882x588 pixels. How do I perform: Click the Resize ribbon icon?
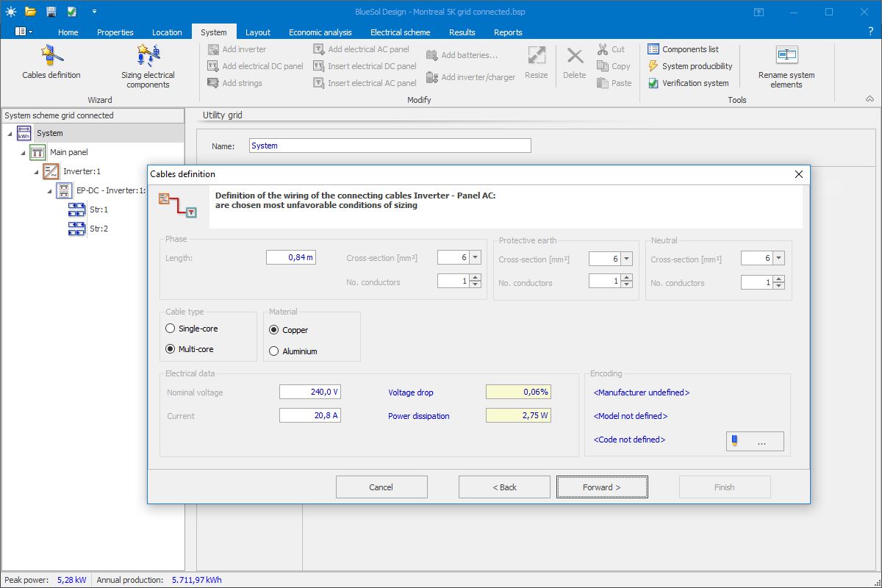tap(537, 55)
